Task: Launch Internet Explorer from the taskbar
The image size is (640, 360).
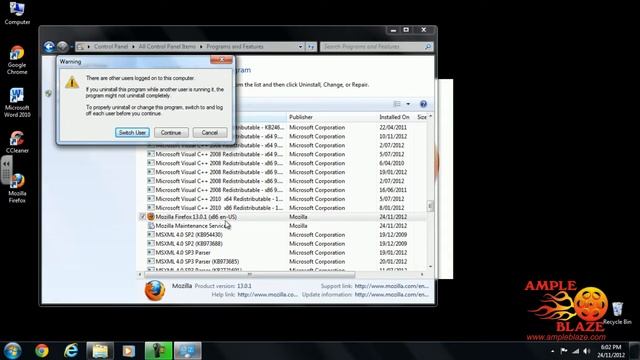Action: (x=71, y=351)
